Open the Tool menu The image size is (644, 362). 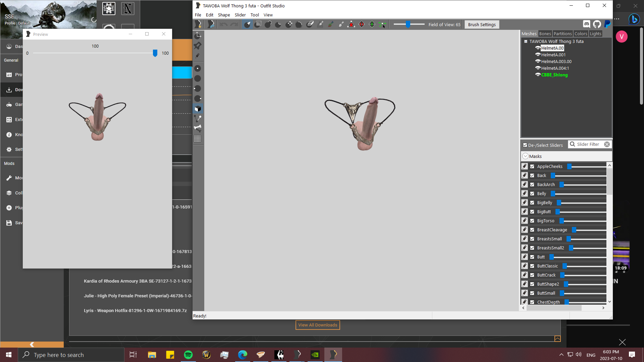(x=255, y=15)
